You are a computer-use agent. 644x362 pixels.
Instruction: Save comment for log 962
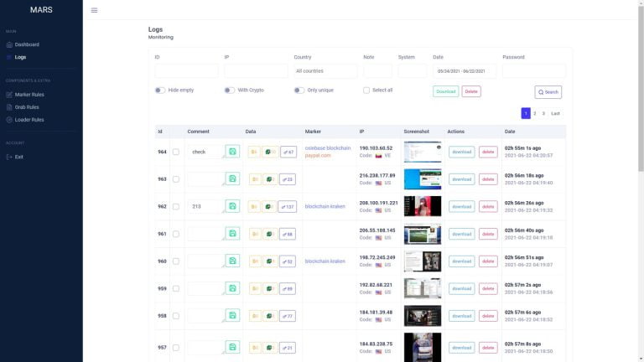click(232, 206)
